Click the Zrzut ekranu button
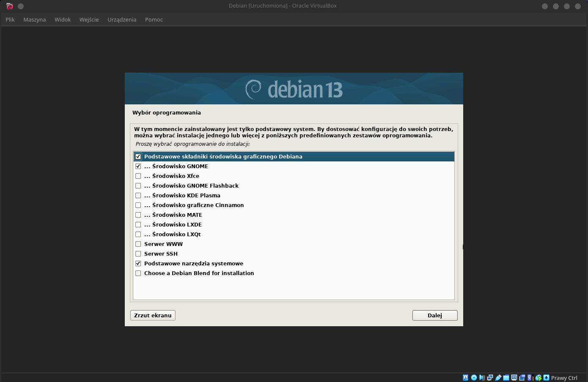 (x=153, y=315)
